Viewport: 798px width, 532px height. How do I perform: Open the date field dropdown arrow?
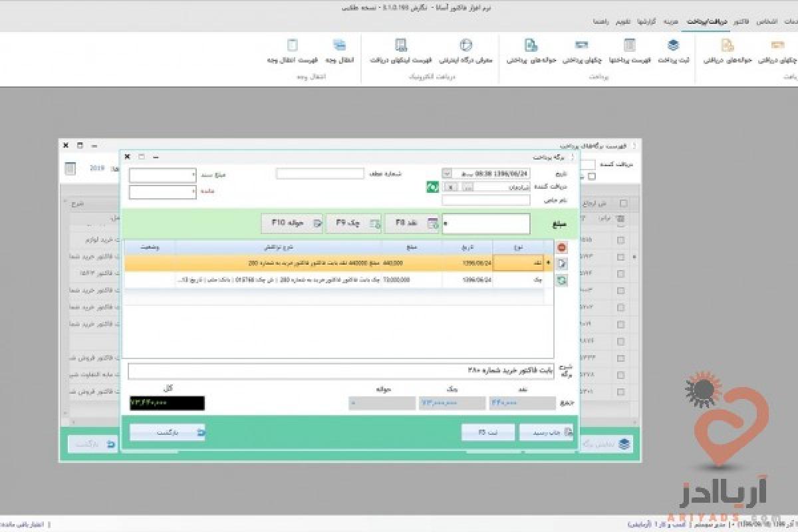pyautogui.click(x=448, y=173)
